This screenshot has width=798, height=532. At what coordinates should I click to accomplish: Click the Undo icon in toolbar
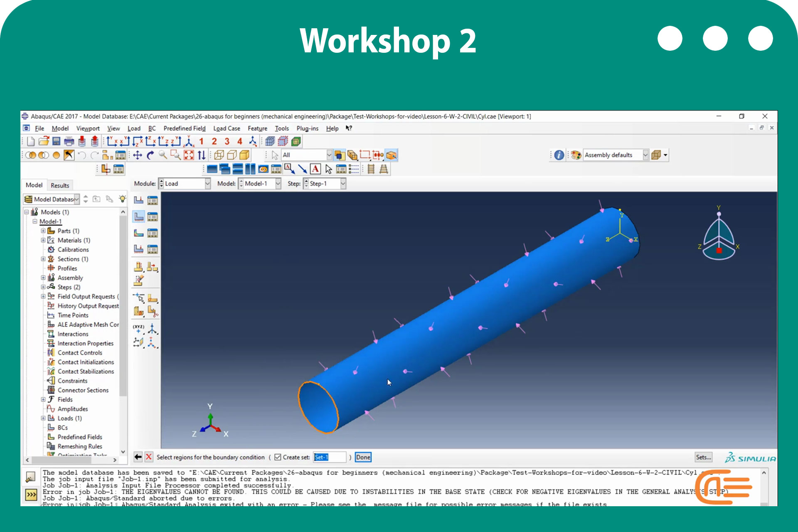(x=82, y=155)
